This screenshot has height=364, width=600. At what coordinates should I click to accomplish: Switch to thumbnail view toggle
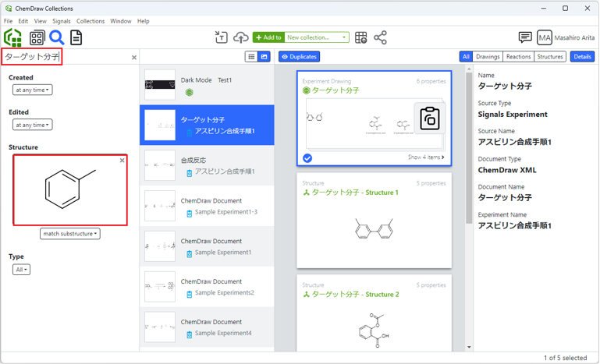[x=264, y=57]
